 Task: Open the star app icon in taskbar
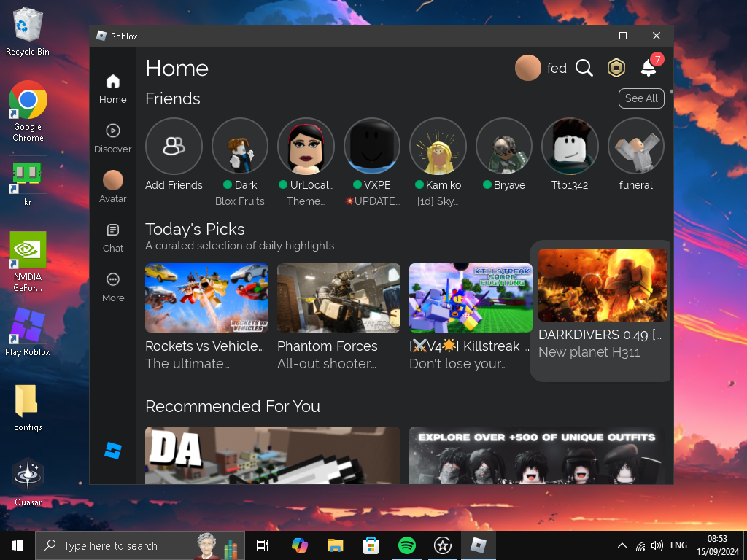click(x=443, y=545)
